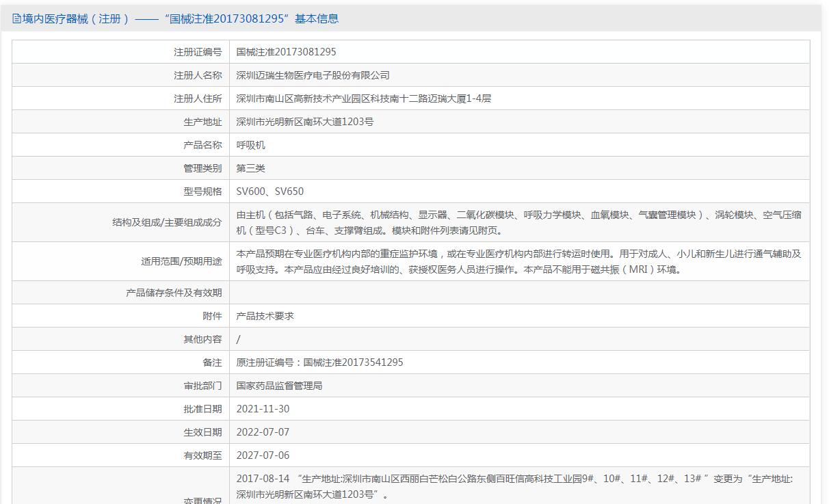Click the label 有效期至
829x504 pixels.
(202, 455)
